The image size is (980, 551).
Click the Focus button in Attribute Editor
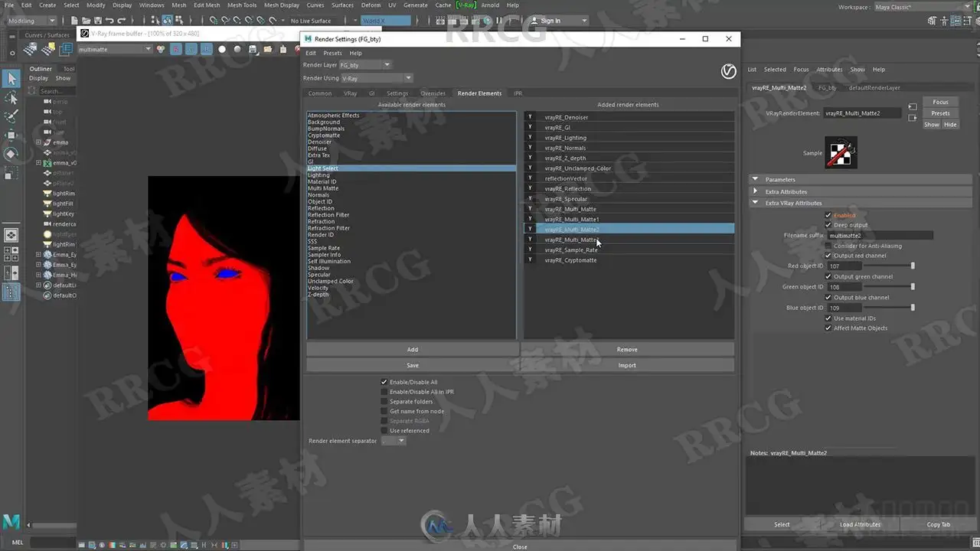940,102
